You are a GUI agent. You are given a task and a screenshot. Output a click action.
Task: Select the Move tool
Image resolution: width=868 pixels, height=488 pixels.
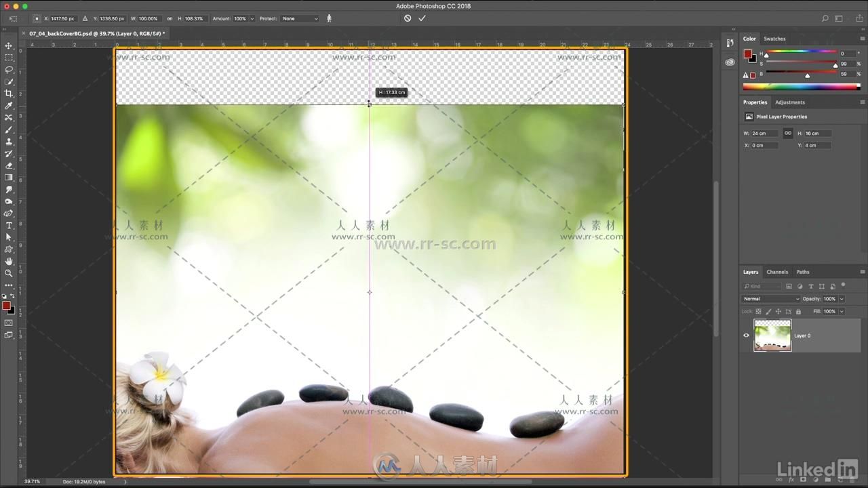click(x=9, y=45)
